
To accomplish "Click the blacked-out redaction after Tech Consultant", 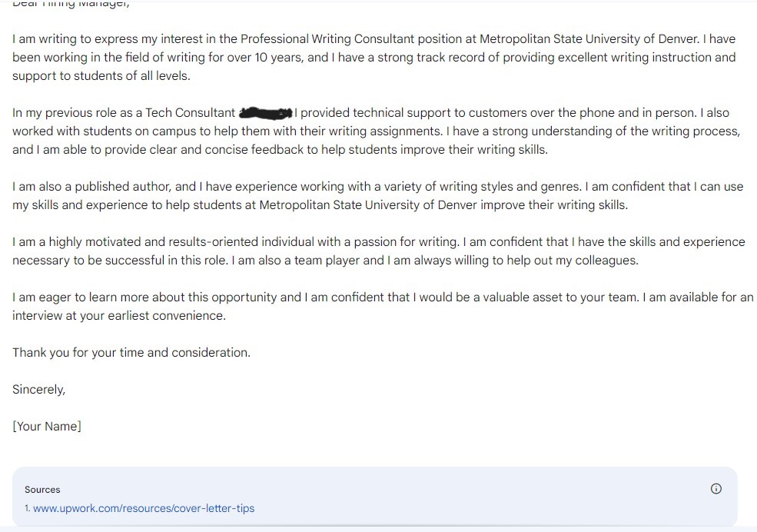I will pos(266,113).
